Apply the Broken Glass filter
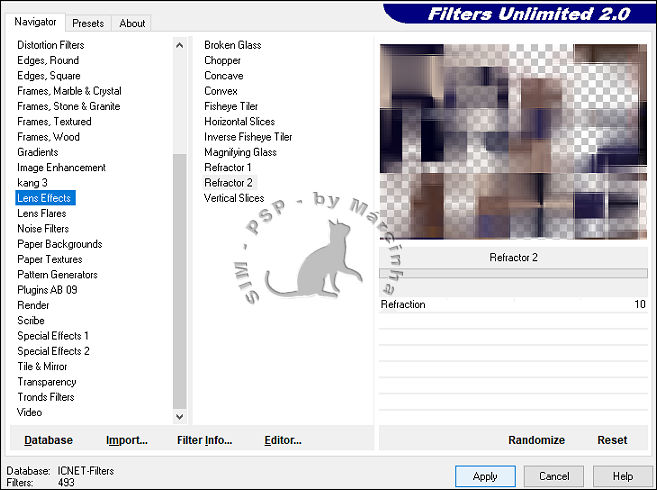Viewport: 657px width, 490px height. coord(233,45)
